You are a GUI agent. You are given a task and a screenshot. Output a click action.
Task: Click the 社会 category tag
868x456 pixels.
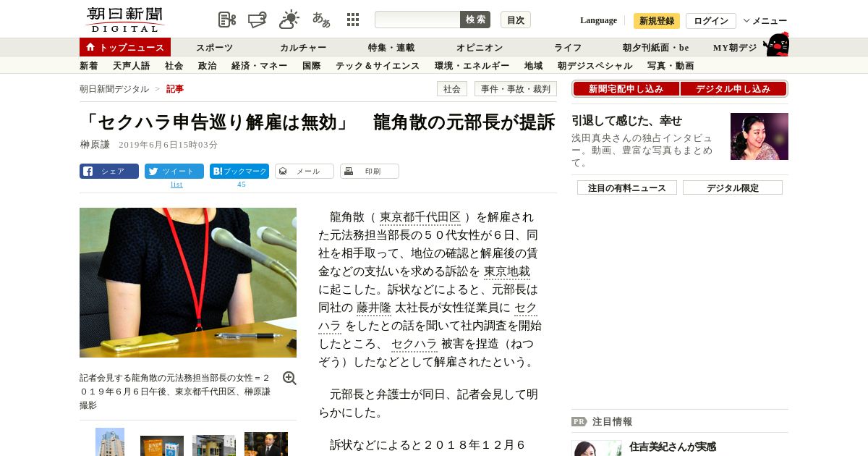pyautogui.click(x=452, y=89)
